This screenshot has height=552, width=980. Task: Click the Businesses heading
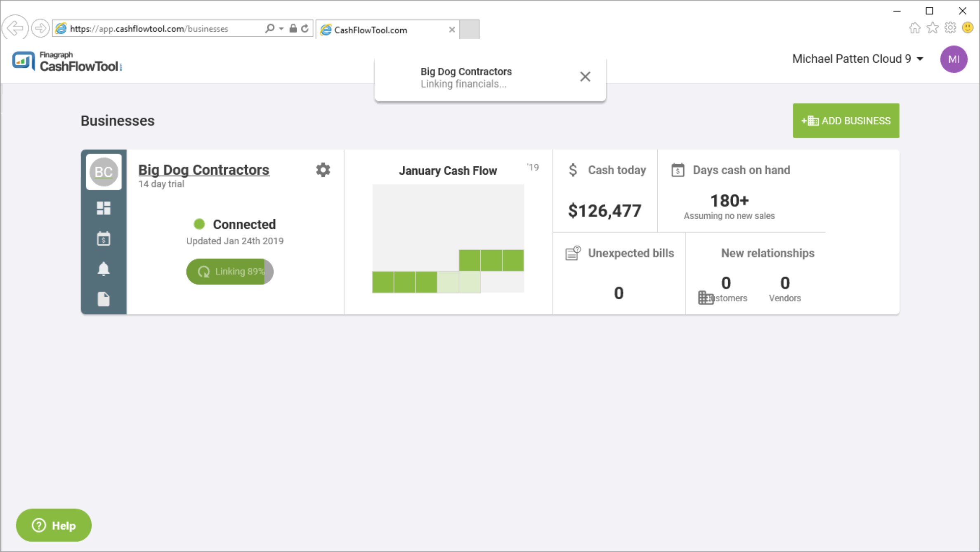click(x=118, y=121)
